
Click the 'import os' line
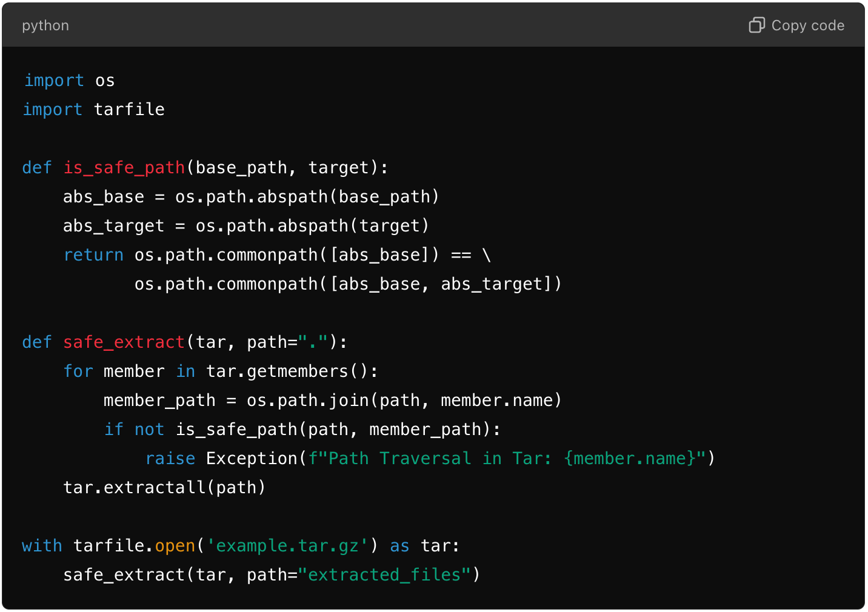tap(69, 81)
